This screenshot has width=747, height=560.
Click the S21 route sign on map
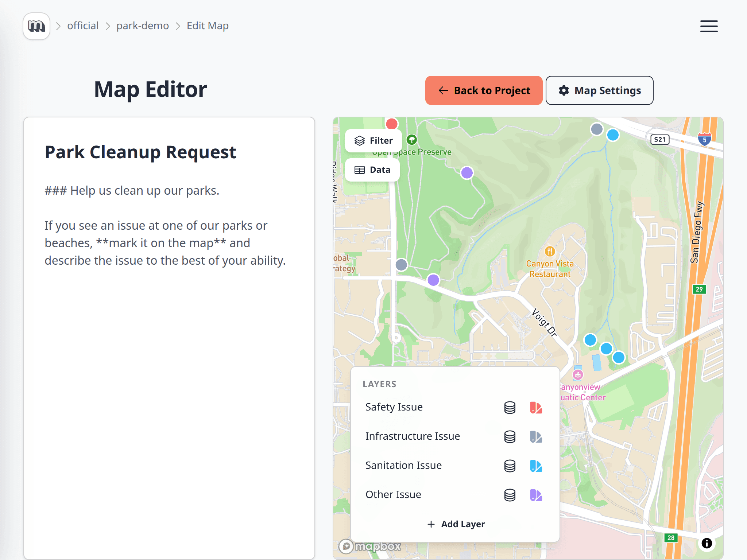pyautogui.click(x=660, y=139)
